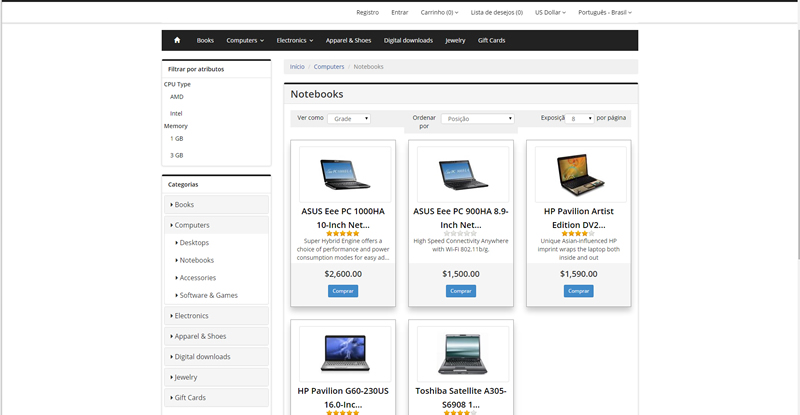The height and width of the screenshot is (415, 800).
Task: Click the home icon in navigation bar
Action: (177, 40)
